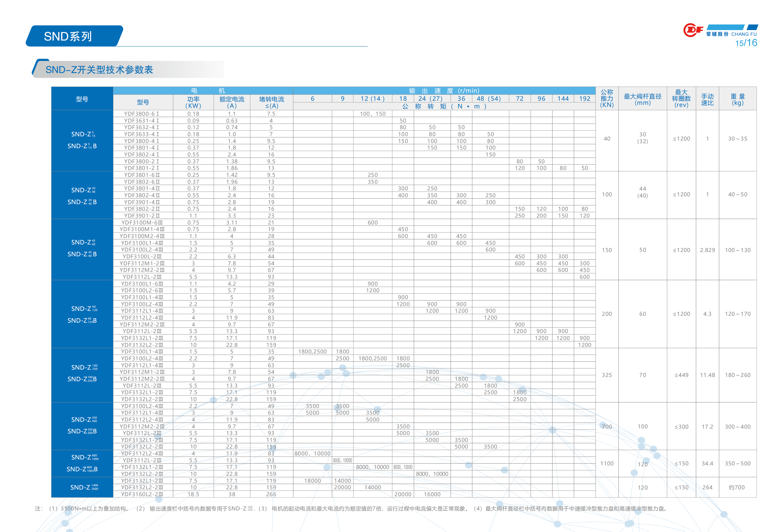Click the Chang Fu DF logo
The height and width of the screenshot is (532, 784).
tap(692, 30)
